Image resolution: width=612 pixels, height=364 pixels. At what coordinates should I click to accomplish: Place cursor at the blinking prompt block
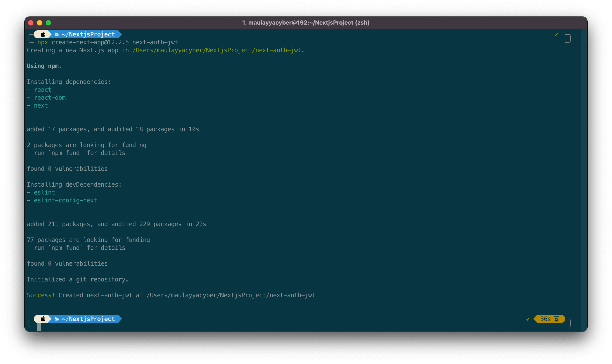point(39,327)
